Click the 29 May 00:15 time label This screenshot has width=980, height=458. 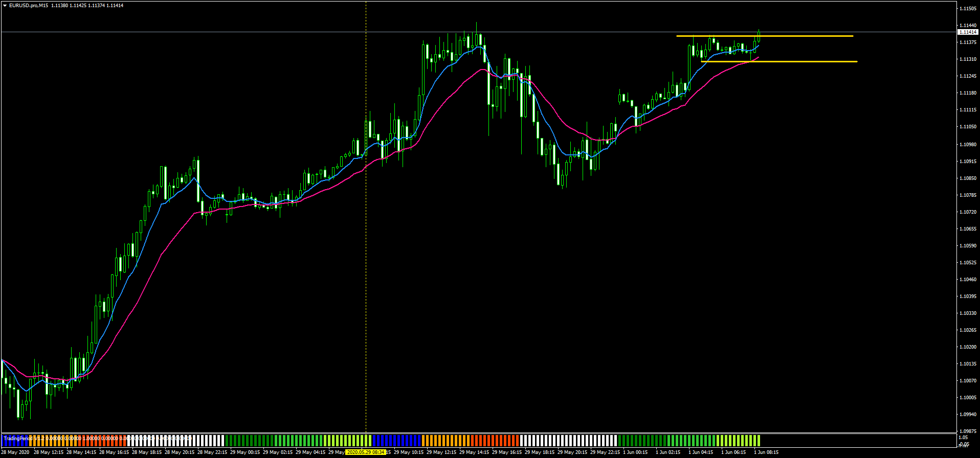[245, 452]
